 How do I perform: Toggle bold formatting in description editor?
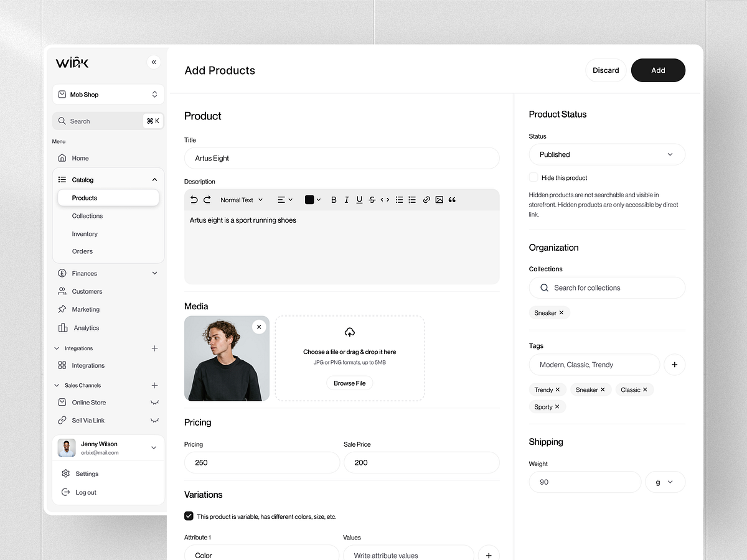334,199
